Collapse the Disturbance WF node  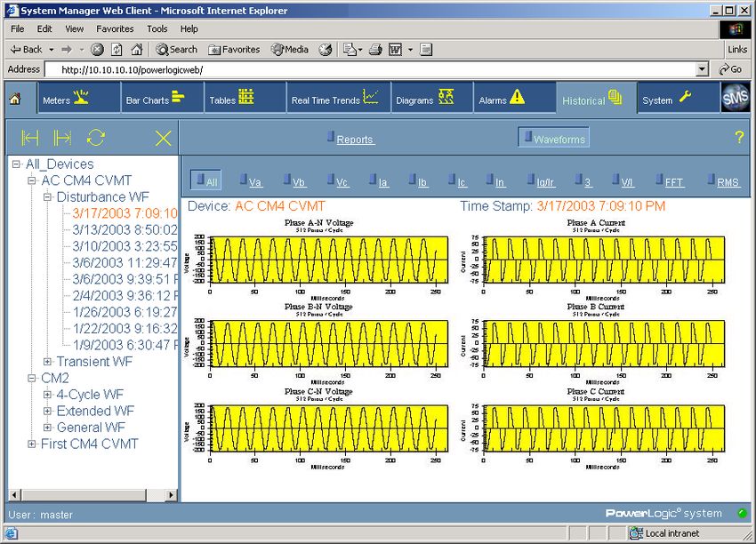[47, 197]
